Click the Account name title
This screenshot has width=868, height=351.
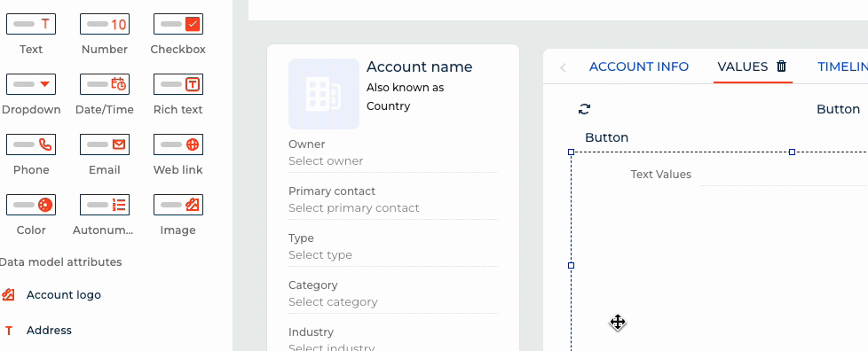click(x=420, y=66)
